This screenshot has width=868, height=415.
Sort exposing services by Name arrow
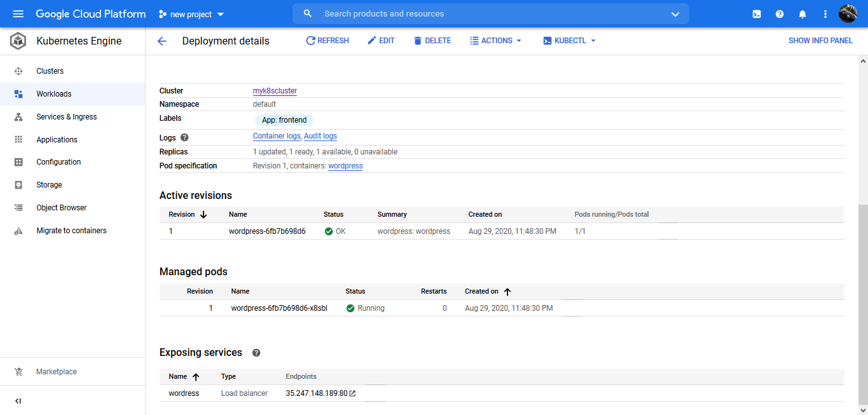coord(196,377)
